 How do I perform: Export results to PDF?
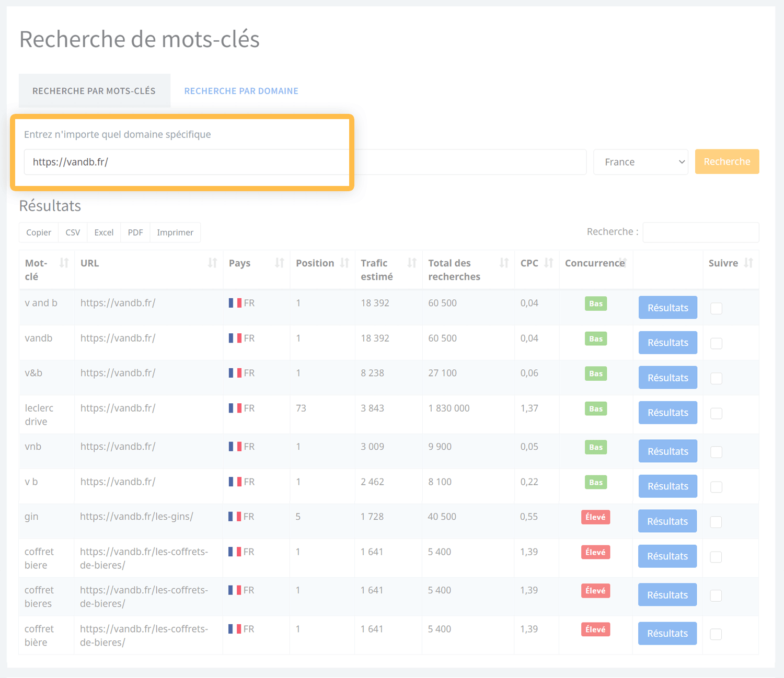click(135, 232)
